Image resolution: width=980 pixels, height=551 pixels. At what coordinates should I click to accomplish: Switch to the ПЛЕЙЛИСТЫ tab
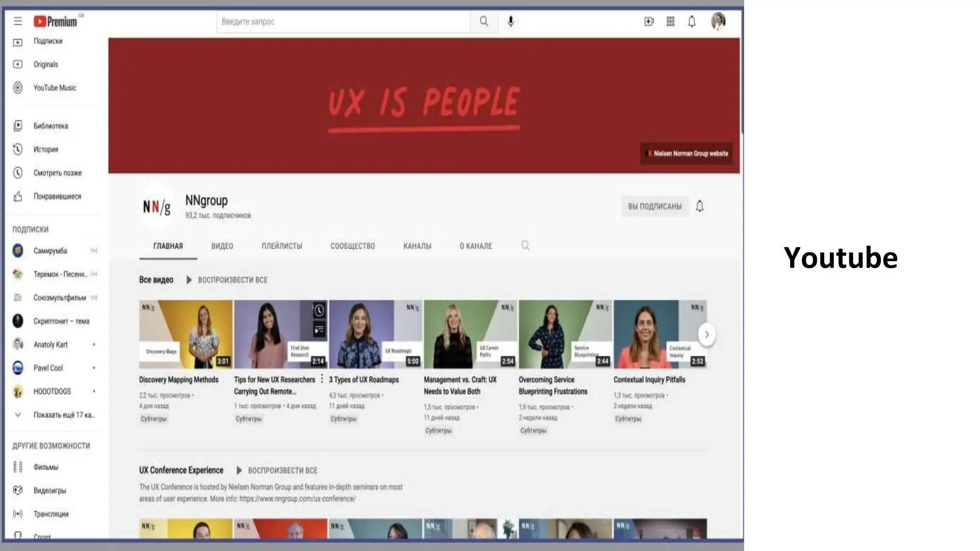[282, 246]
